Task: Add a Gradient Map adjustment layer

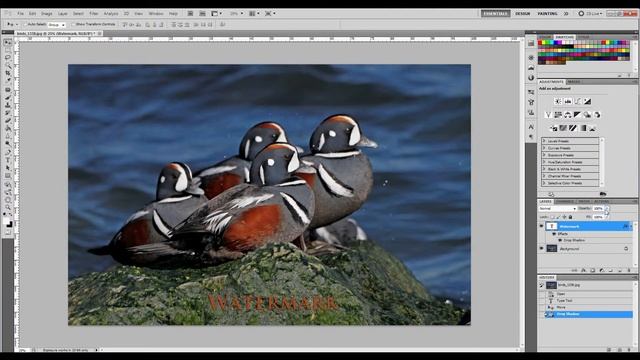Action: click(583, 128)
